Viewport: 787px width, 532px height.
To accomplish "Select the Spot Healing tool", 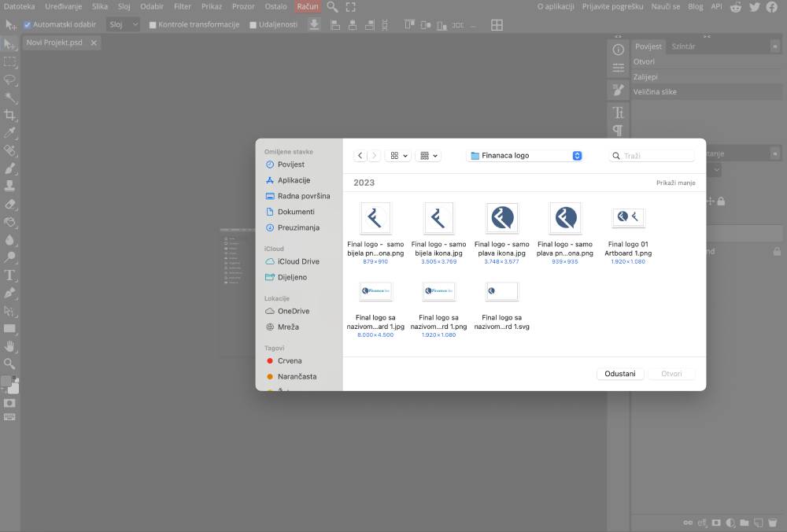I will [x=9, y=150].
